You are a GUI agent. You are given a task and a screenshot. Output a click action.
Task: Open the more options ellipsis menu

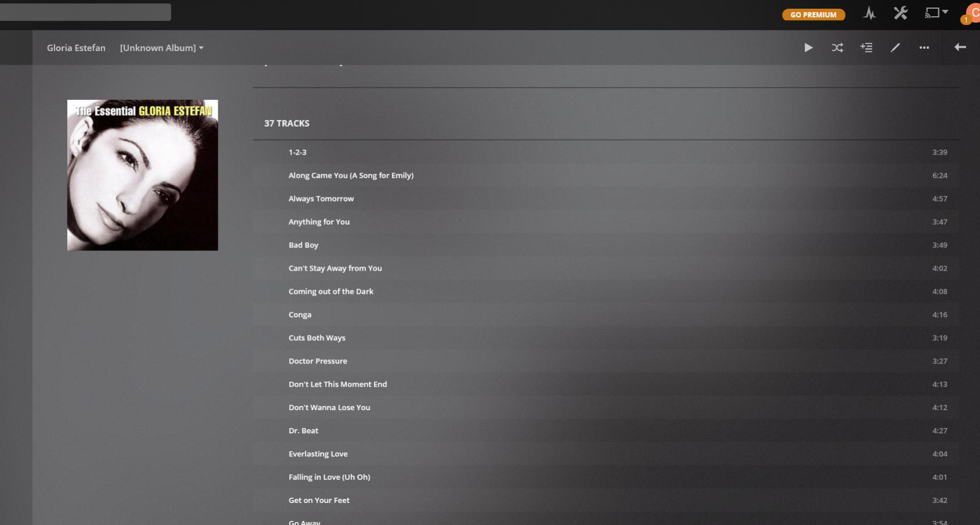pyautogui.click(x=924, y=48)
